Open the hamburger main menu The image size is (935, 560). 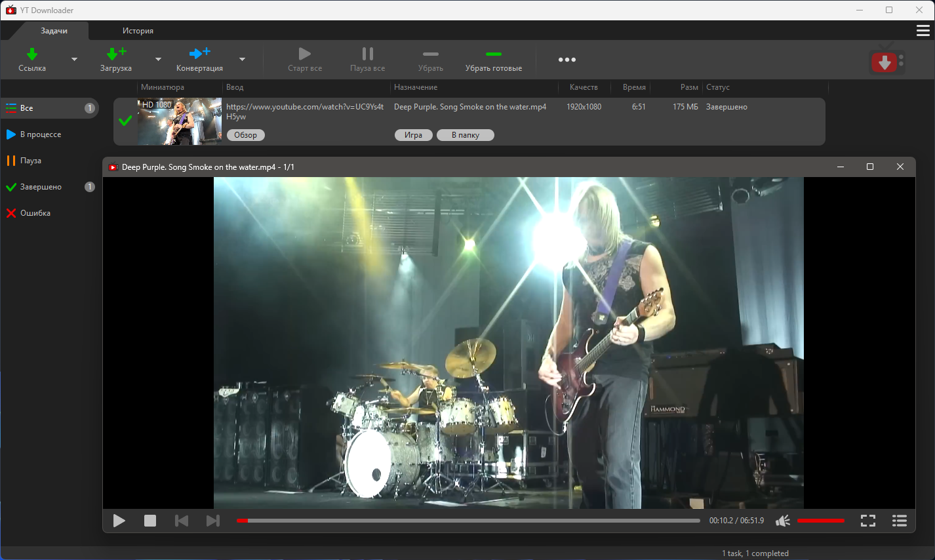pyautogui.click(x=923, y=31)
